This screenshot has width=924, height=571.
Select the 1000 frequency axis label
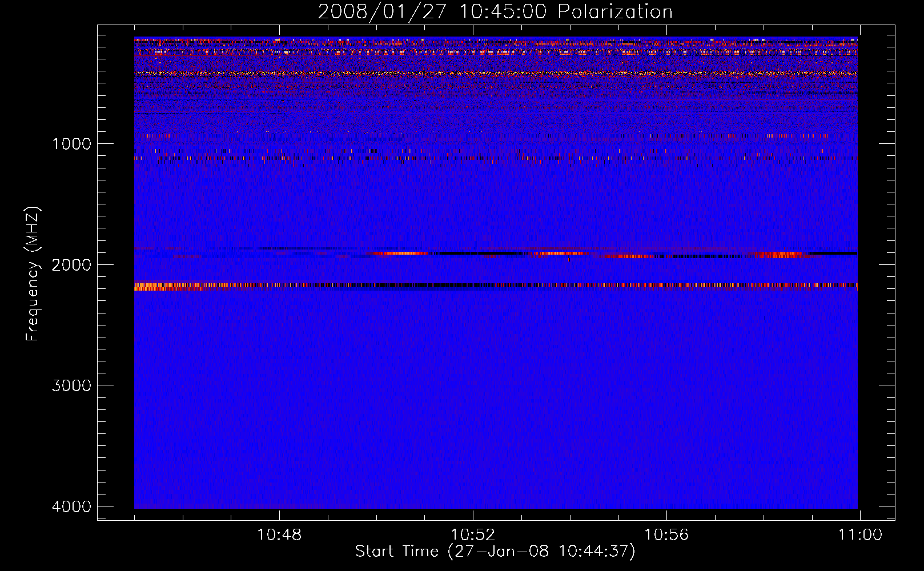coord(71,143)
